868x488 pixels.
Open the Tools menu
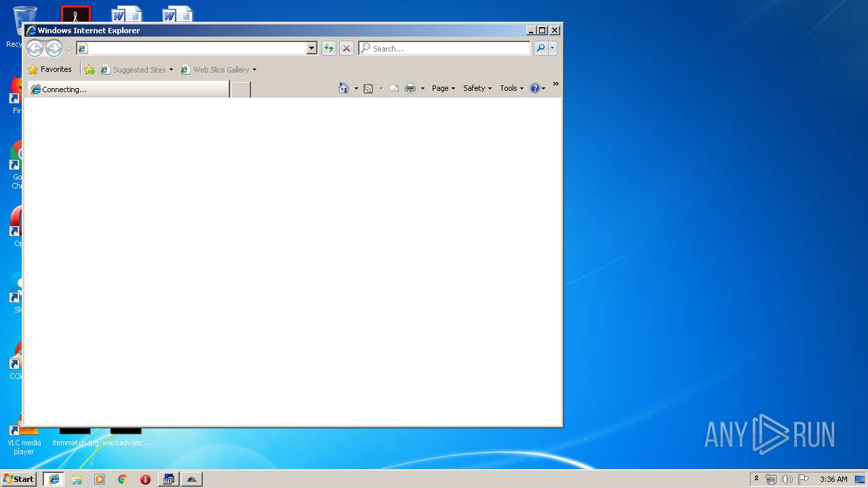pyautogui.click(x=512, y=88)
